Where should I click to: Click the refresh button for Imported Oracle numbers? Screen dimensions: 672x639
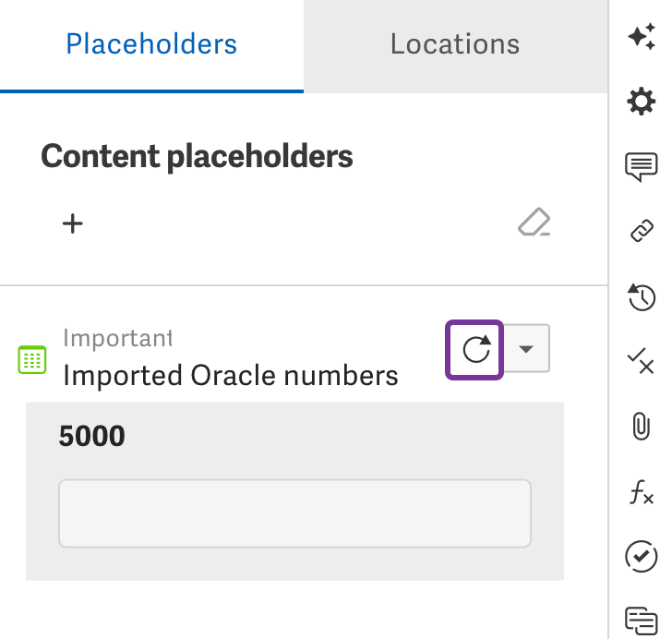pyautogui.click(x=474, y=350)
